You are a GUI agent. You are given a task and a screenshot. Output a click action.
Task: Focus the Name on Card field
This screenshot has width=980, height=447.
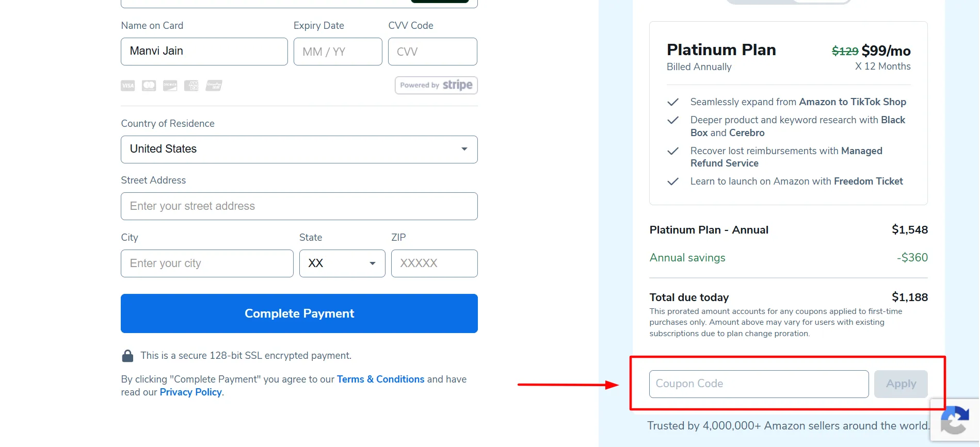pyautogui.click(x=204, y=52)
